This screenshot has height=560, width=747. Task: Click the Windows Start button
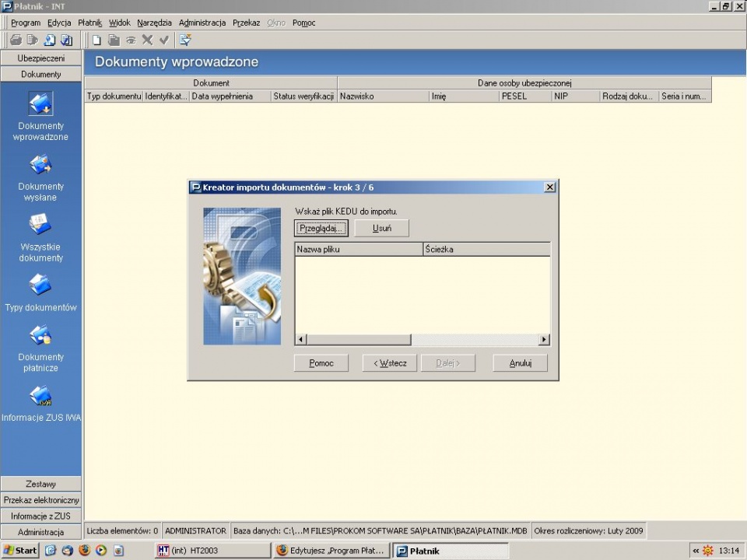pyautogui.click(x=19, y=551)
